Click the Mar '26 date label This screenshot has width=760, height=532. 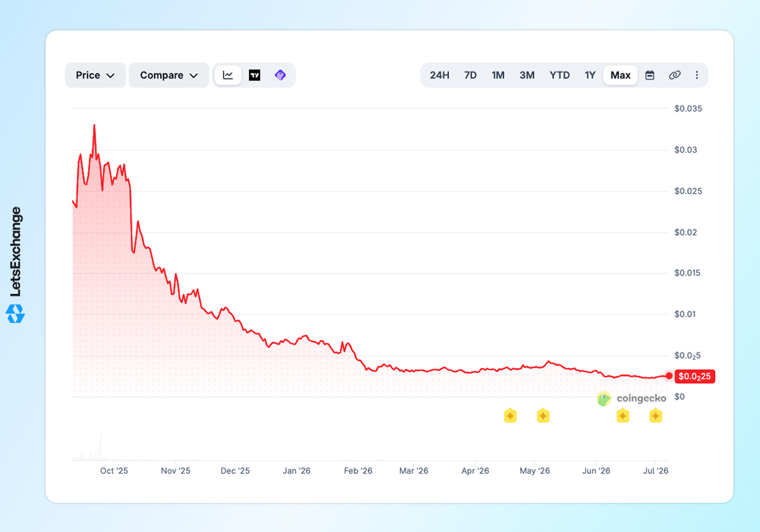414,471
